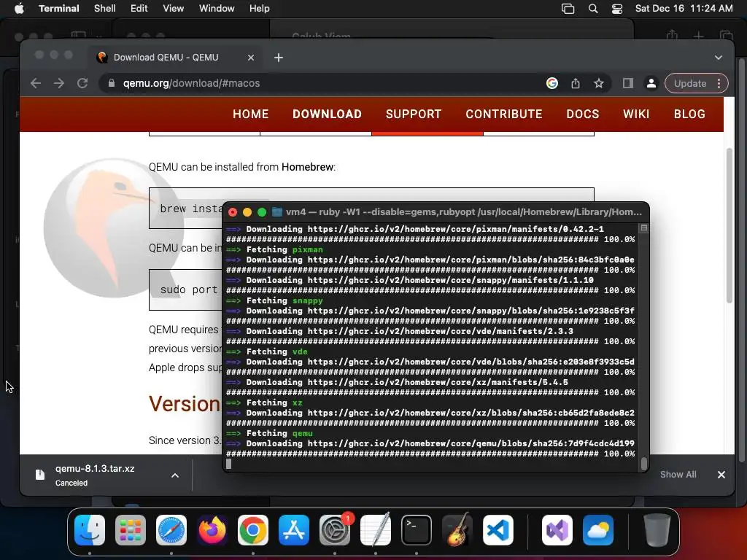Open the WIKI nav link

coord(636,114)
